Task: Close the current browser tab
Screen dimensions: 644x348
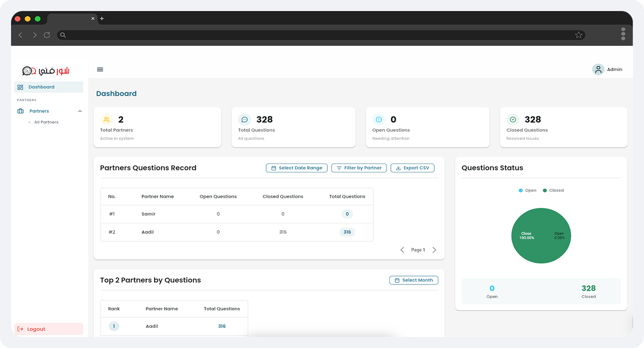Action: pos(93,18)
